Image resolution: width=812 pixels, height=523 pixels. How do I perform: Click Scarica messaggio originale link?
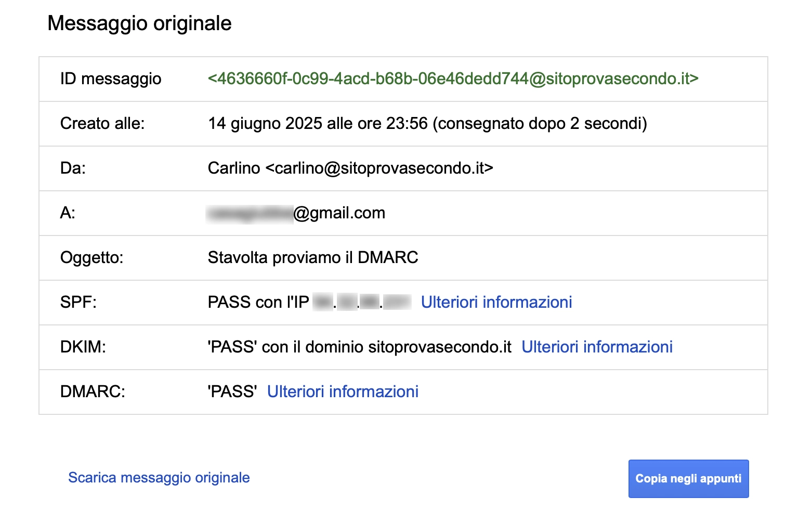[x=159, y=478]
